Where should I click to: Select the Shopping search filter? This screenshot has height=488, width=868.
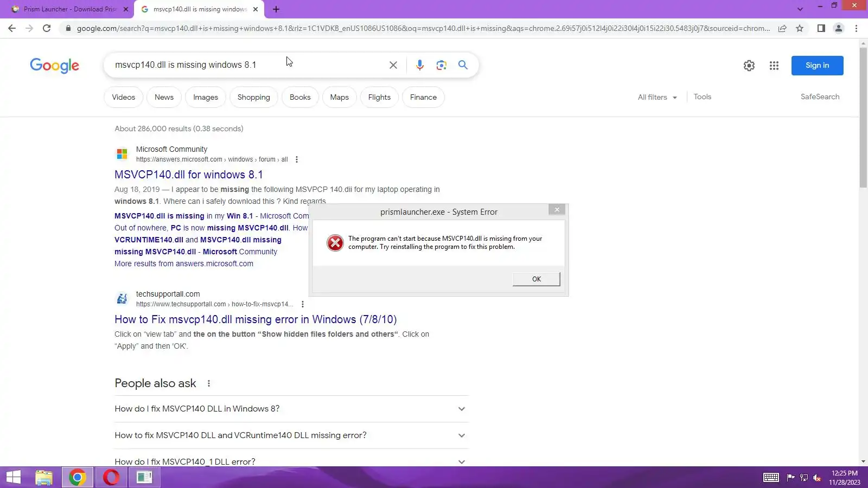pos(254,97)
